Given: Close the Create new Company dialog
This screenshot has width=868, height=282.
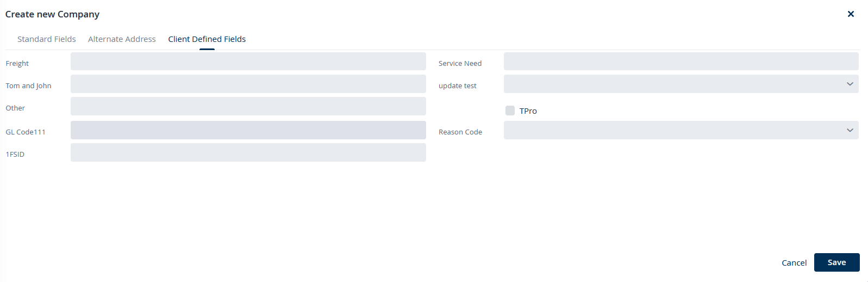Looking at the screenshot, I should (x=851, y=14).
